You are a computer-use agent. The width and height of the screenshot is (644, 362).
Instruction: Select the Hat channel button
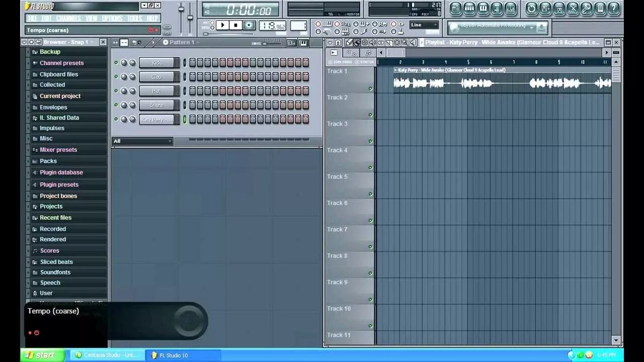coord(157,91)
